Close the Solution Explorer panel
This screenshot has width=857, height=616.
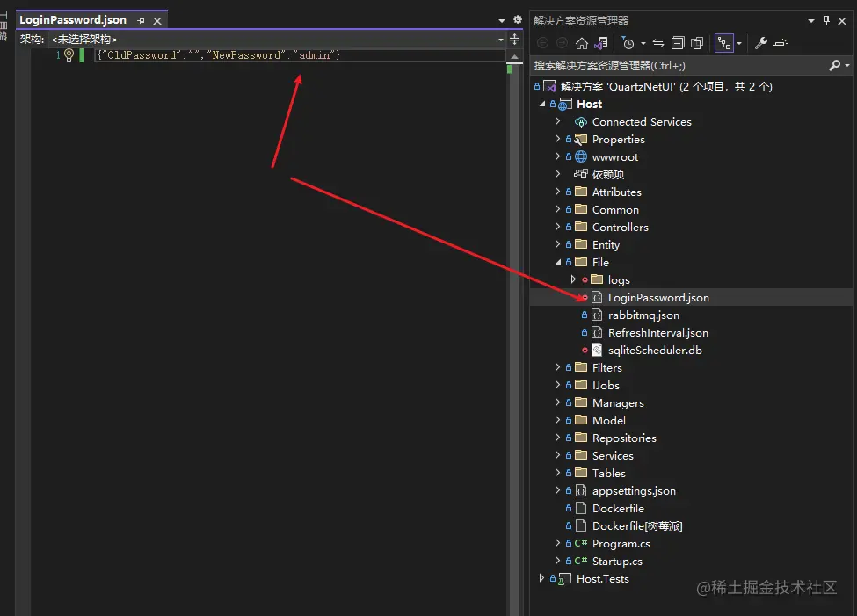coord(842,21)
